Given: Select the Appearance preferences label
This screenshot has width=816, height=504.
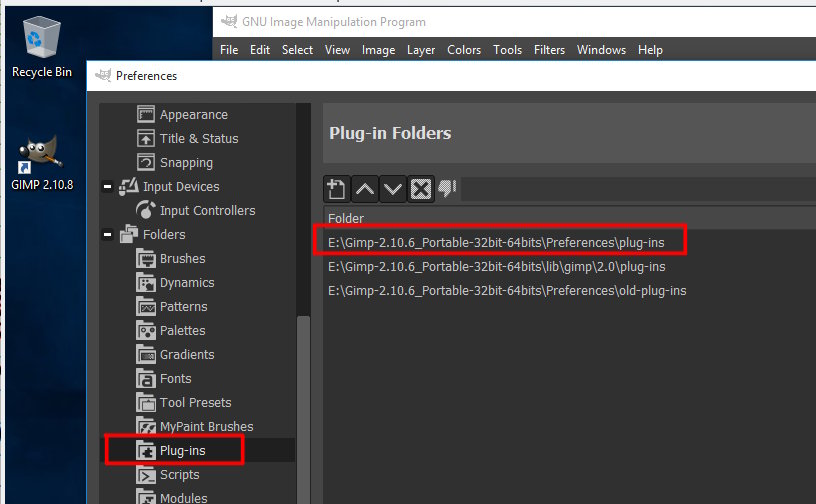Looking at the screenshot, I should (x=194, y=115).
